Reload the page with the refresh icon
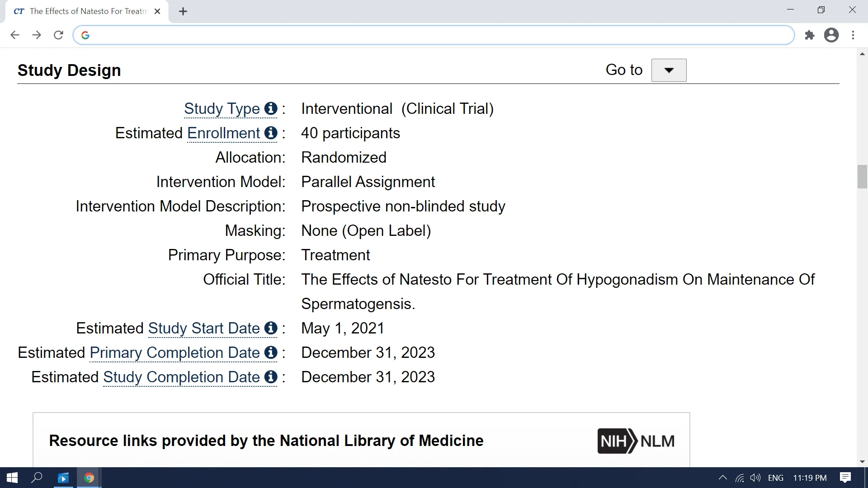The image size is (868, 488). point(58,35)
